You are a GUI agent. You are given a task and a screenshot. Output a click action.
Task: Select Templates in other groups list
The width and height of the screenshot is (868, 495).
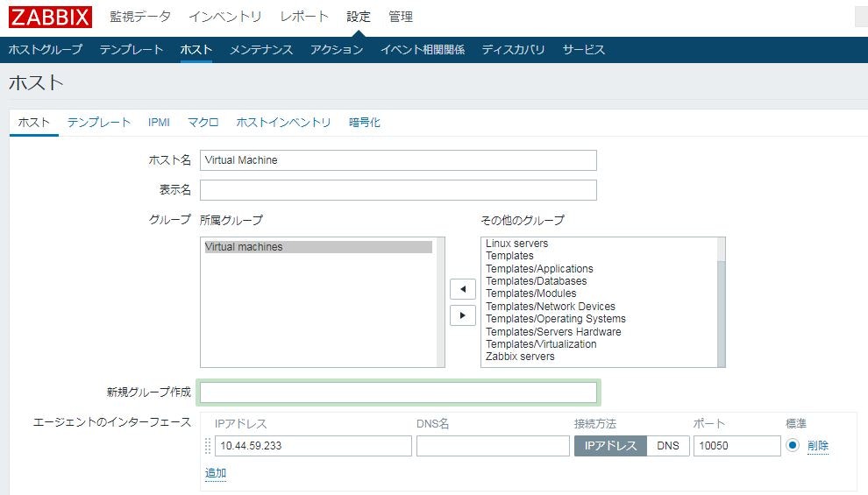coord(509,256)
